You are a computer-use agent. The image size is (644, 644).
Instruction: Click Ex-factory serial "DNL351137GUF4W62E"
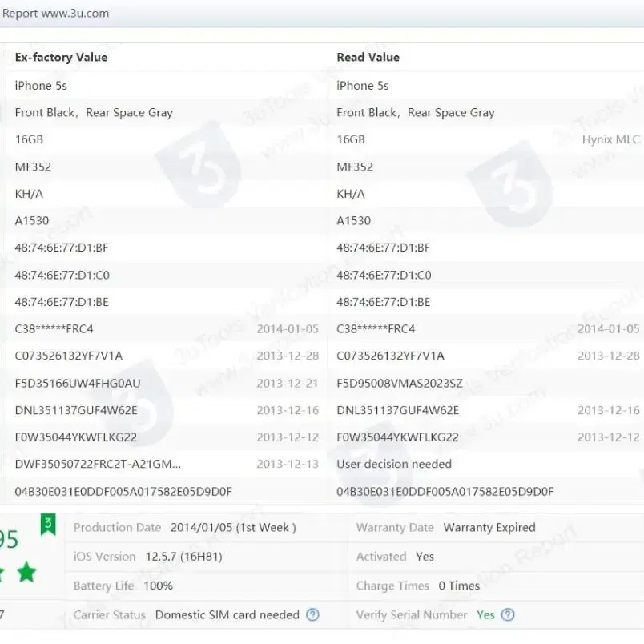tap(76, 410)
